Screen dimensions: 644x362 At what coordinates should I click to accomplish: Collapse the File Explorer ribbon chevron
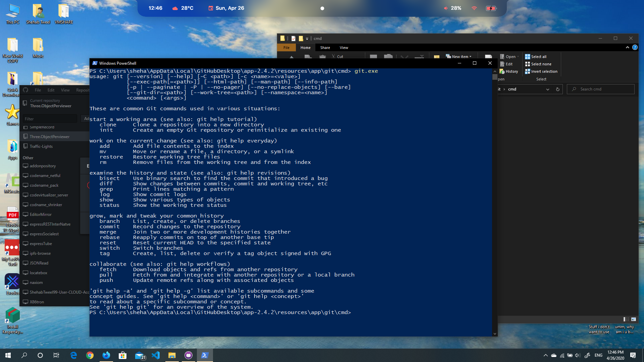(627, 47)
